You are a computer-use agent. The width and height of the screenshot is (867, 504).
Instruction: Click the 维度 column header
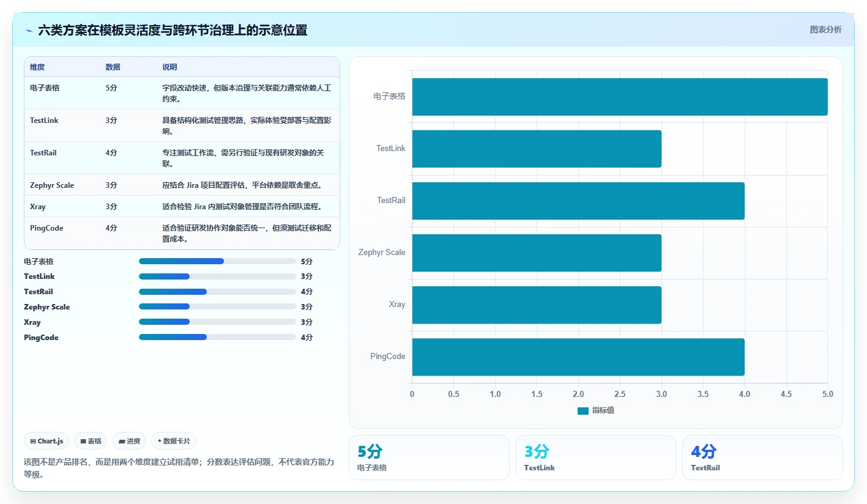[x=37, y=67]
